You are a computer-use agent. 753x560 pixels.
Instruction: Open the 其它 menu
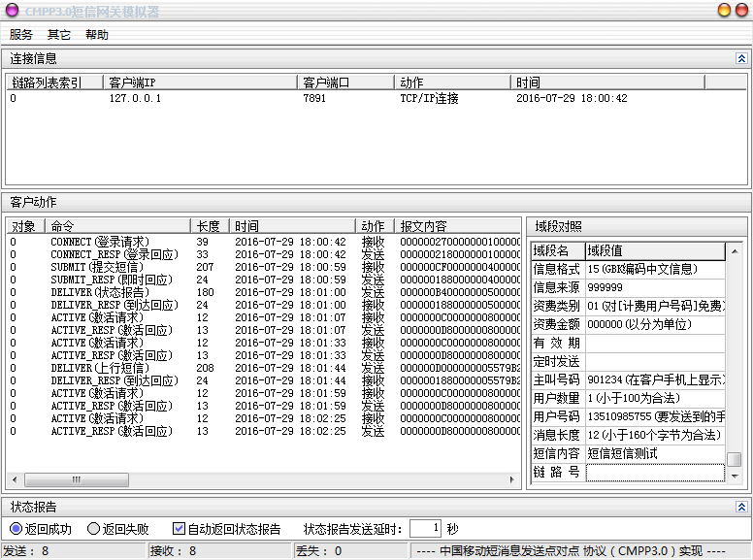point(59,35)
